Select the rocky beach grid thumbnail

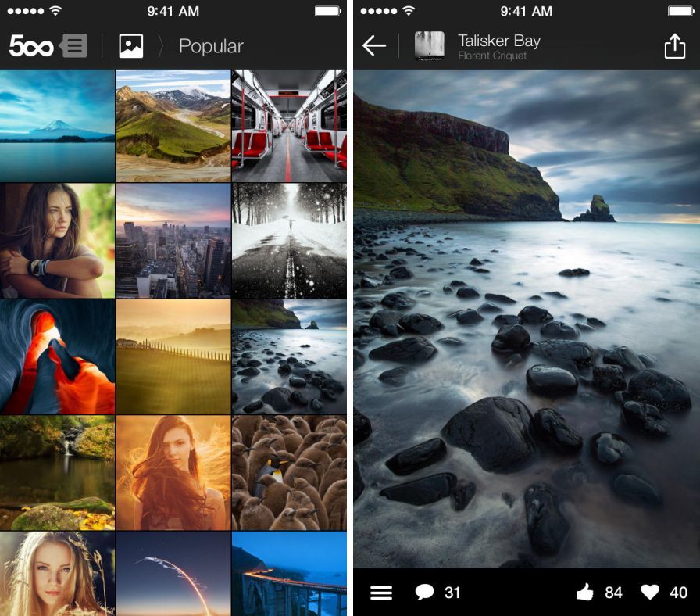click(x=289, y=356)
